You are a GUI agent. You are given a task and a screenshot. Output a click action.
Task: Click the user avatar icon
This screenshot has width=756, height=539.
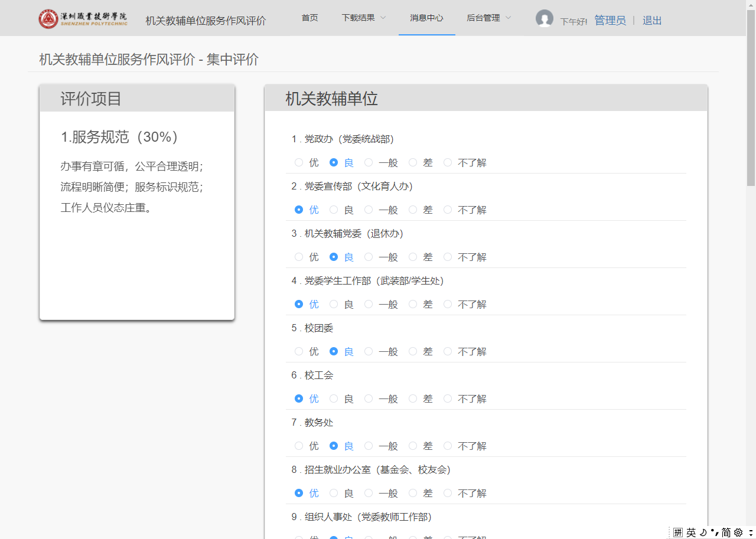(x=545, y=18)
